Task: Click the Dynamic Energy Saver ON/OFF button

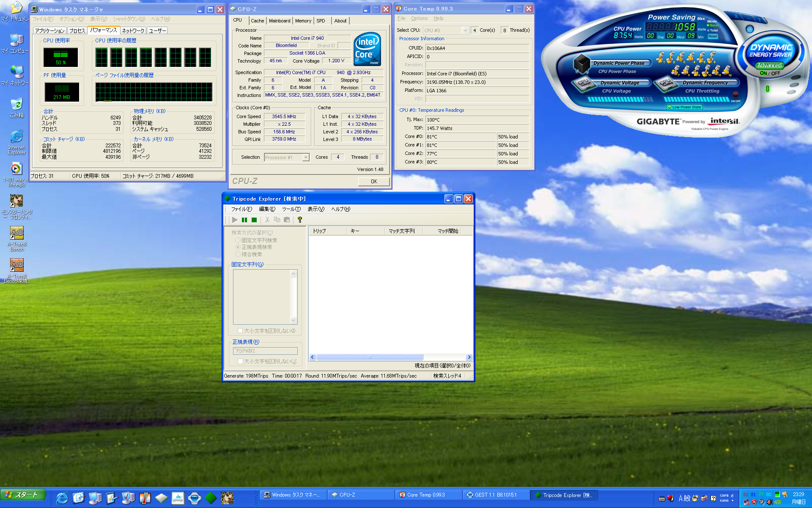Action: [770, 73]
